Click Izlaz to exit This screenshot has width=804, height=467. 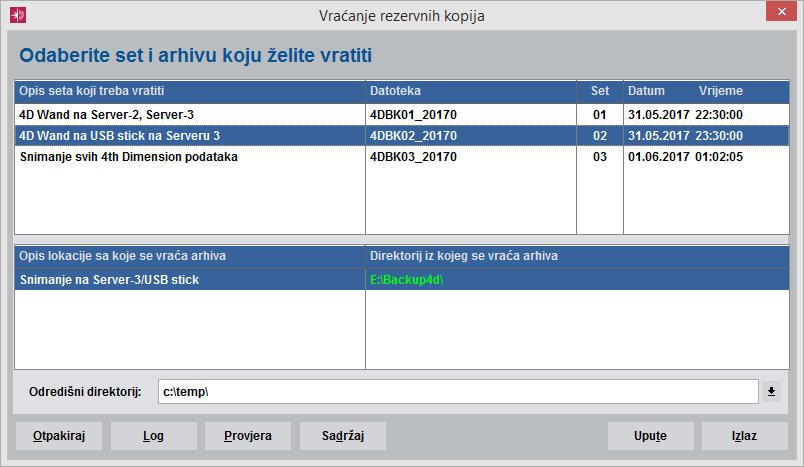tap(745, 436)
